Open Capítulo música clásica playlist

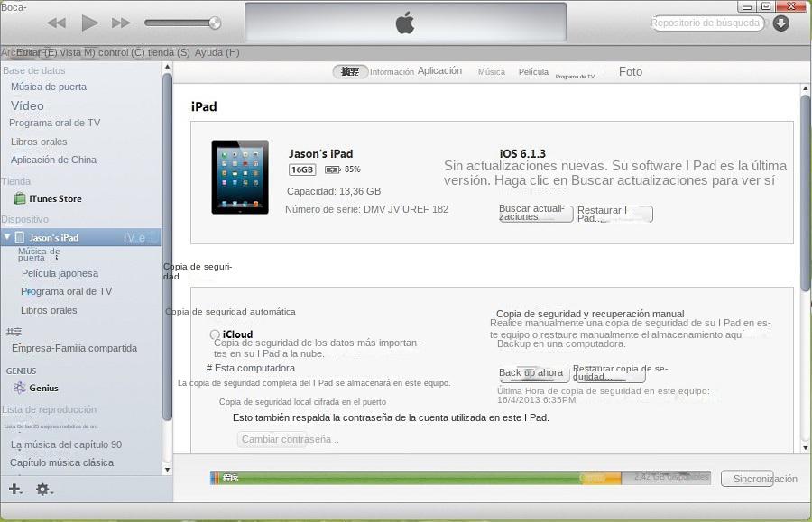(x=61, y=463)
